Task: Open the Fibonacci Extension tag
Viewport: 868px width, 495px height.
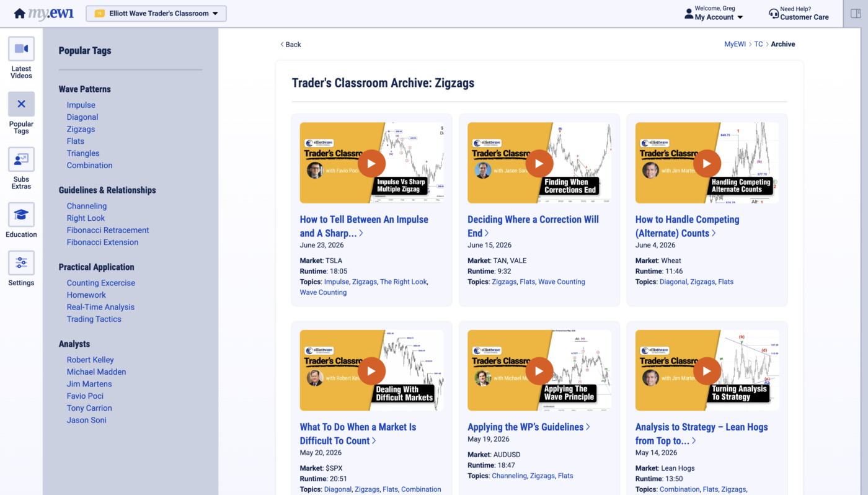Action: tap(103, 243)
